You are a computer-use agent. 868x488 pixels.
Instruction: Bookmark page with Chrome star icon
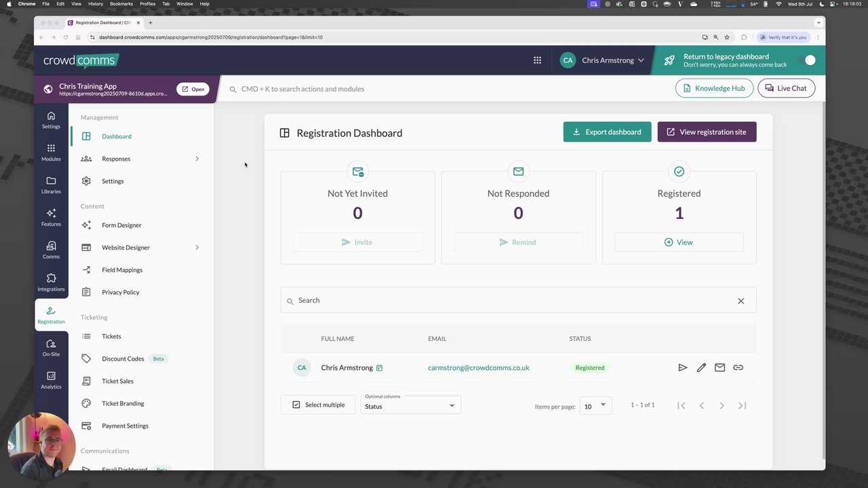[x=726, y=37]
